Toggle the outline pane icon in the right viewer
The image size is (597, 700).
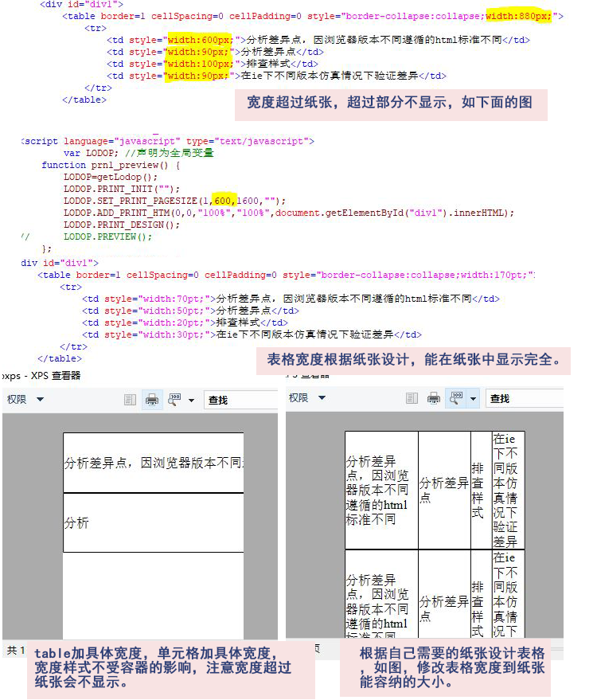pyautogui.click(x=412, y=398)
